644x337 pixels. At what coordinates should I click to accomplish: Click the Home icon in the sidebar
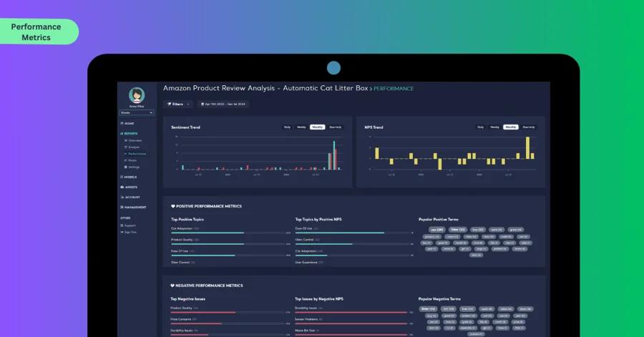click(122, 123)
